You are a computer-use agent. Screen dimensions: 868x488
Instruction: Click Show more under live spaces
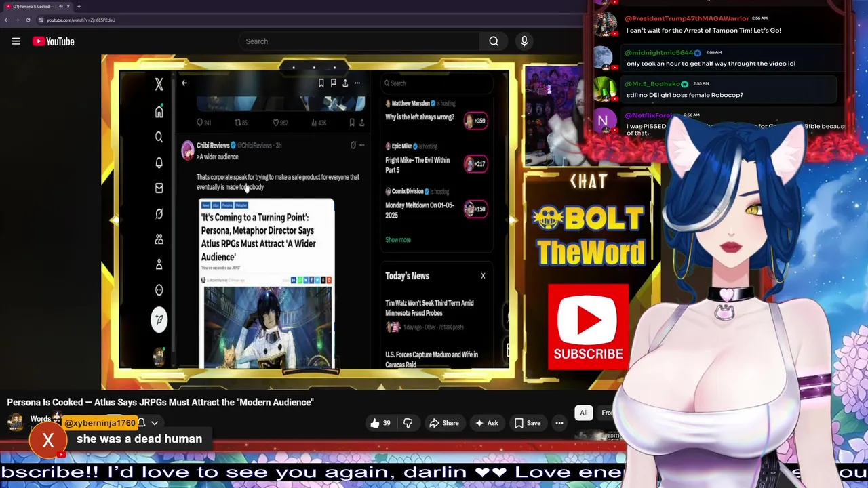point(398,239)
